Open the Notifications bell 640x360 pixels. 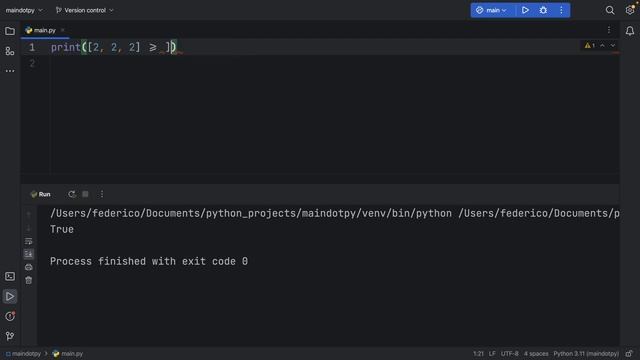(x=630, y=31)
